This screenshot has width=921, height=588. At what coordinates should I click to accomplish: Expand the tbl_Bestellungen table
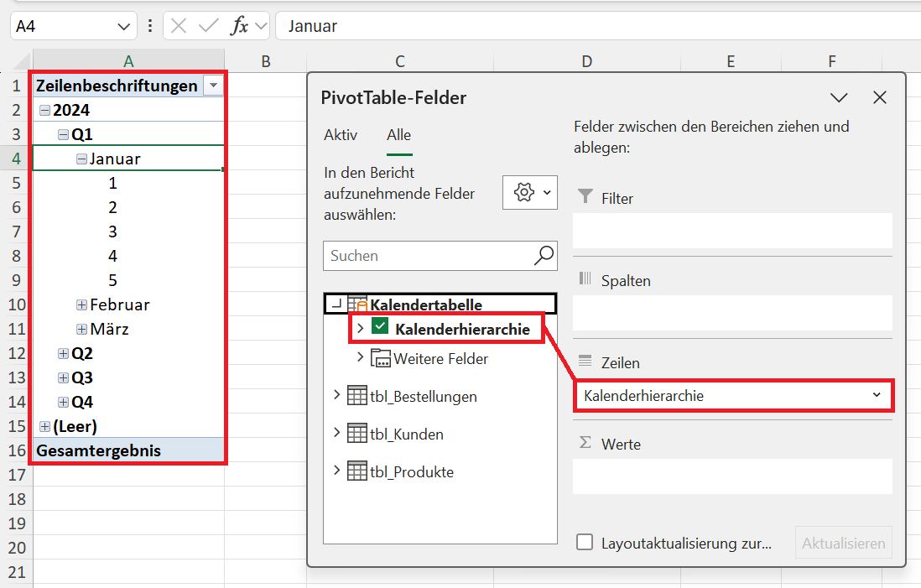pos(336,395)
